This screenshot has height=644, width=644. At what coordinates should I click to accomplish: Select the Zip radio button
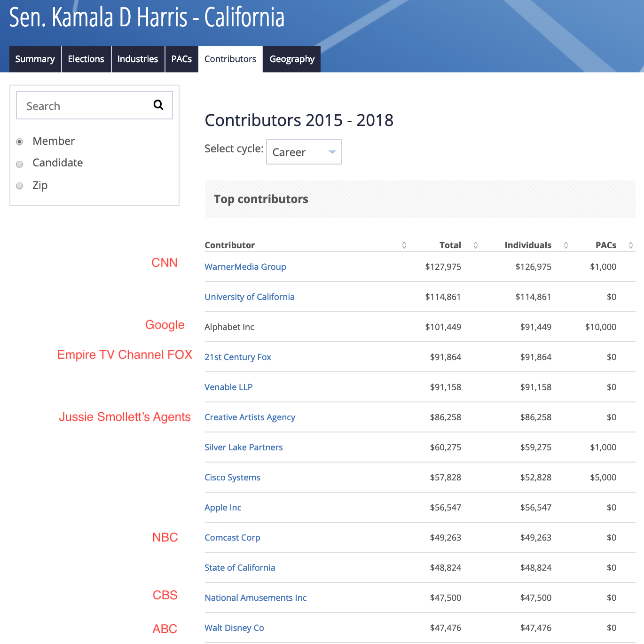pyautogui.click(x=20, y=186)
